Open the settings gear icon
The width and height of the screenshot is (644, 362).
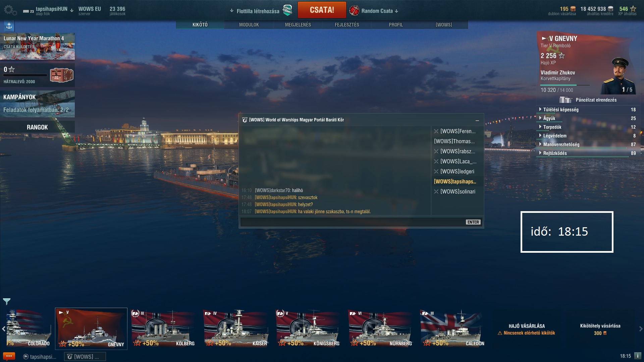tap(9, 10)
